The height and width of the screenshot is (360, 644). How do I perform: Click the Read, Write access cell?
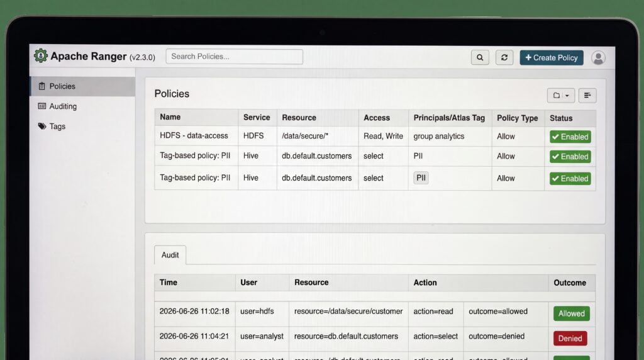click(x=383, y=136)
